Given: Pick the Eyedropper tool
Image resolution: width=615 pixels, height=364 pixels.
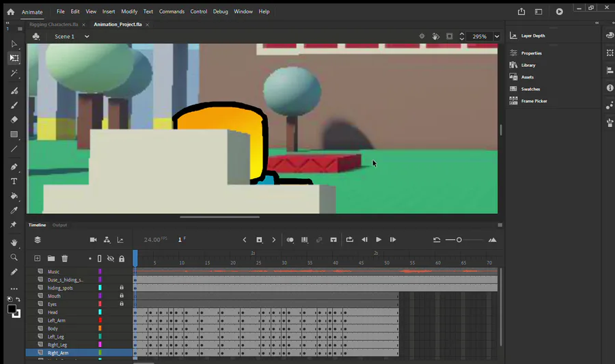Looking at the screenshot, I should pos(14,210).
